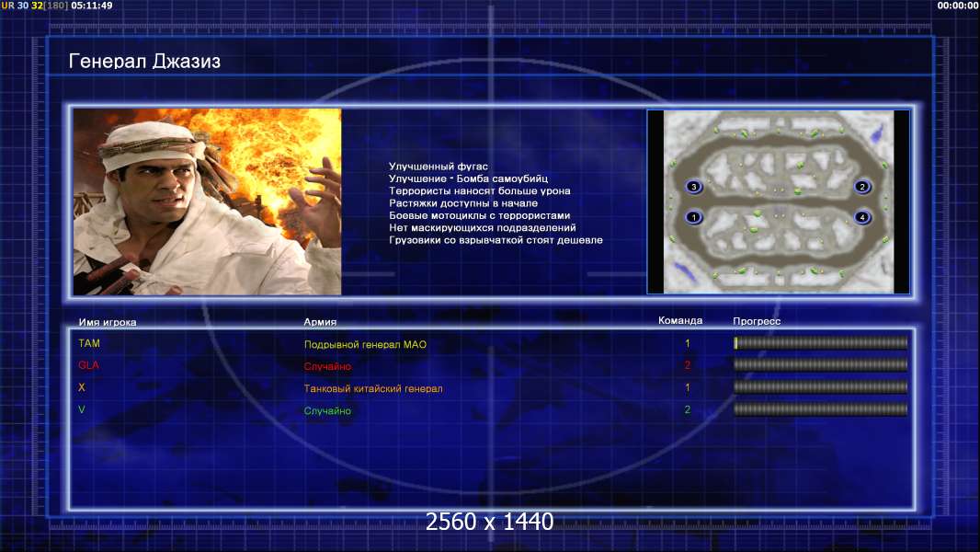Click perk 'Боевые мотоциклы с террористами'

(x=479, y=215)
